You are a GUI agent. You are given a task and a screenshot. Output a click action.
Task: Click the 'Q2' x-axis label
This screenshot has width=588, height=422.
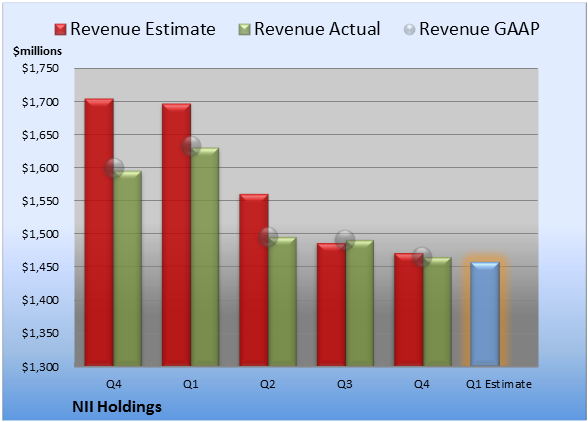click(268, 384)
